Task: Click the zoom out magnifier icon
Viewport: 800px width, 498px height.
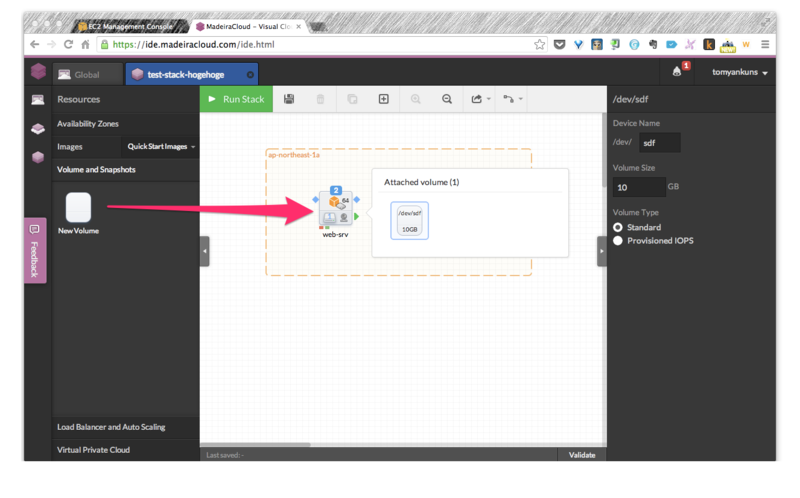Action: 447,99
